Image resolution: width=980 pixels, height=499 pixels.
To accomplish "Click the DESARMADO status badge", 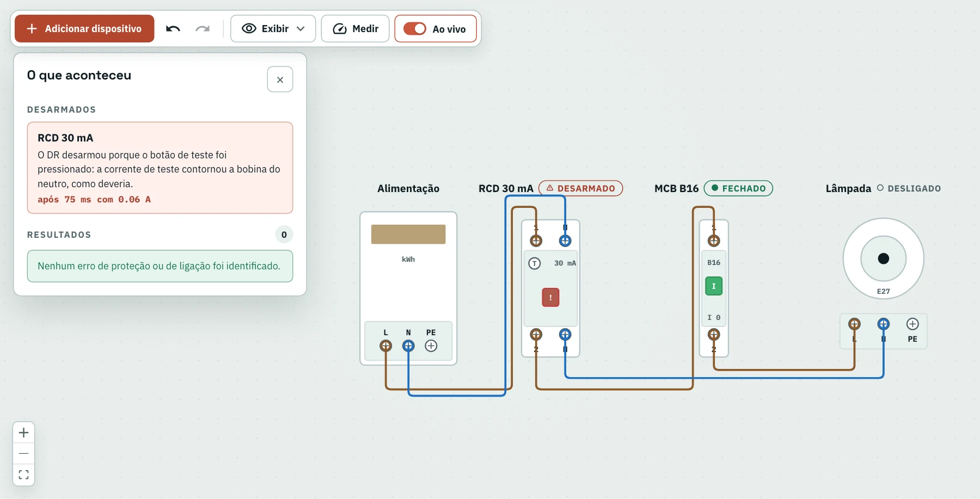I will coord(580,188).
